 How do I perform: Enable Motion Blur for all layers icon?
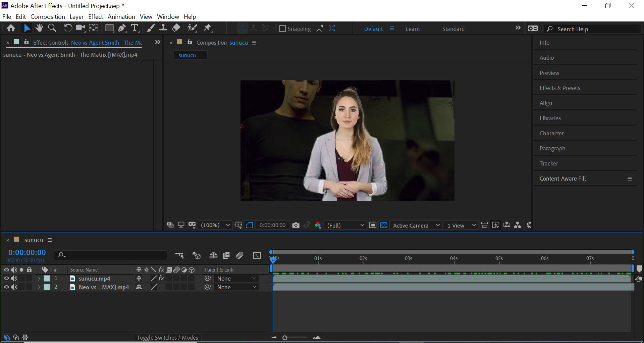(x=239, y=255)
